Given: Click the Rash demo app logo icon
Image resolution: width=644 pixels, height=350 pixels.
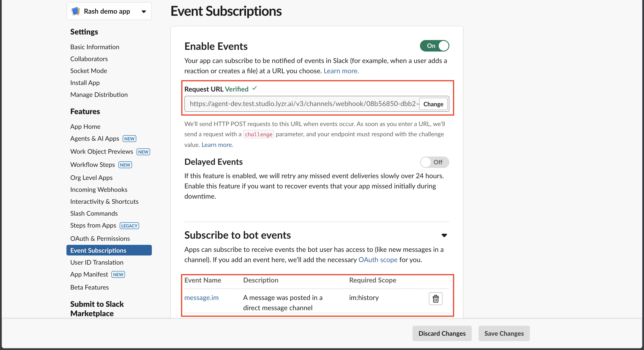Looking at the screenshot, I should pos(76,11).
